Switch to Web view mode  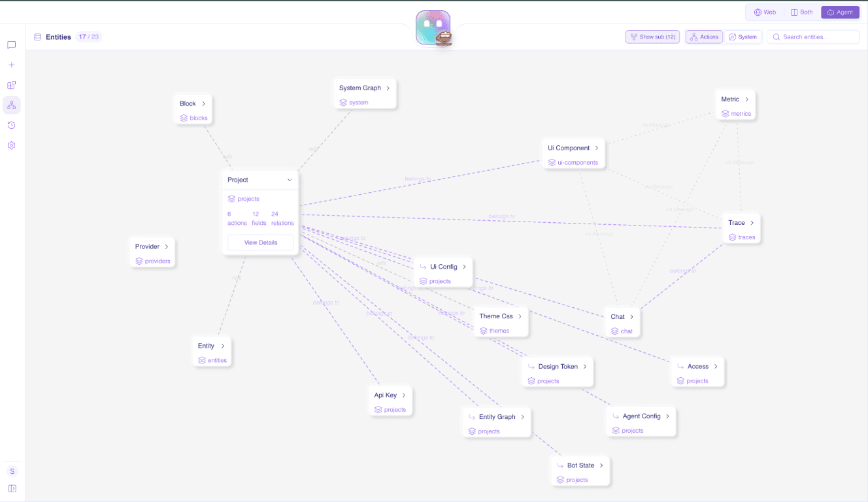[765, 12]
